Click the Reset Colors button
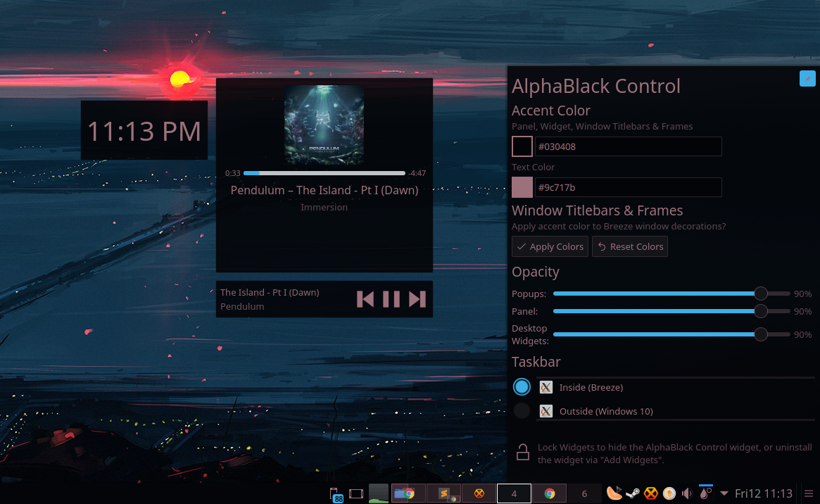 630,246
